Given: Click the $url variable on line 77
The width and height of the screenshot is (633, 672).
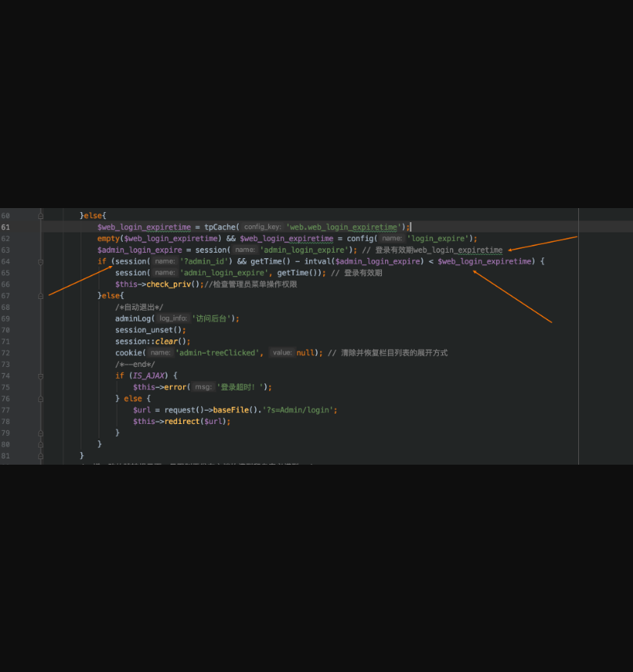Looking at the screenshot, I should pyautogui.click(x=142, y=410).
